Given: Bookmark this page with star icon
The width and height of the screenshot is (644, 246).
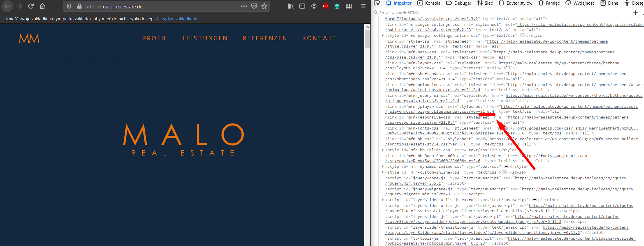Looking at the screenshot, I should (264, 6).
